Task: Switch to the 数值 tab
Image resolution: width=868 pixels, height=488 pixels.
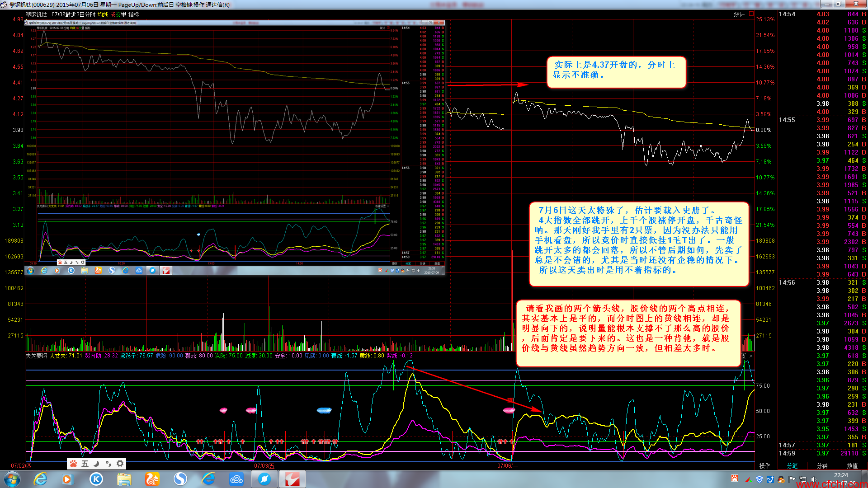Action: 852,466
